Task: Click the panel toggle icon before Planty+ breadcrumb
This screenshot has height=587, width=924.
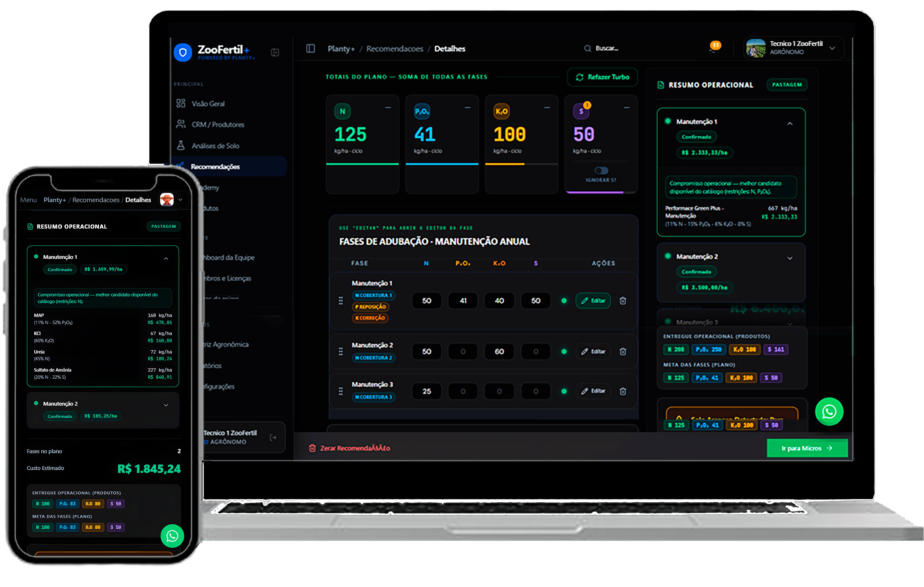Action: [310, 48]
